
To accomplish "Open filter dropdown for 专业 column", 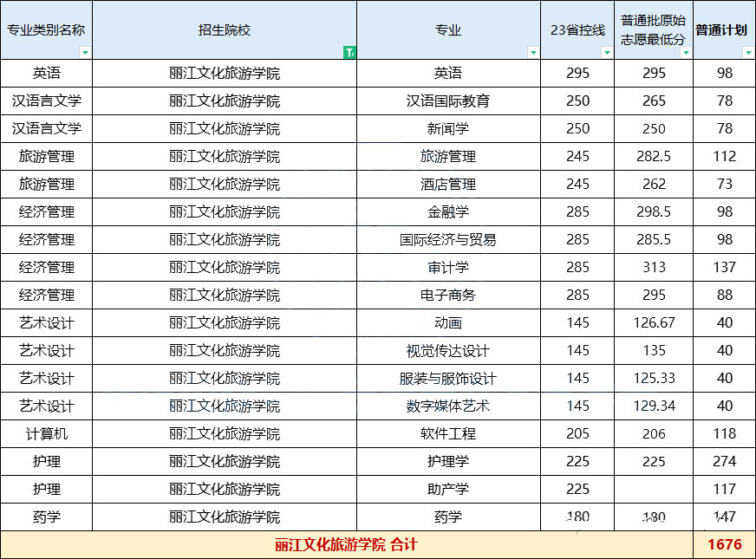I will click(533, 52).
